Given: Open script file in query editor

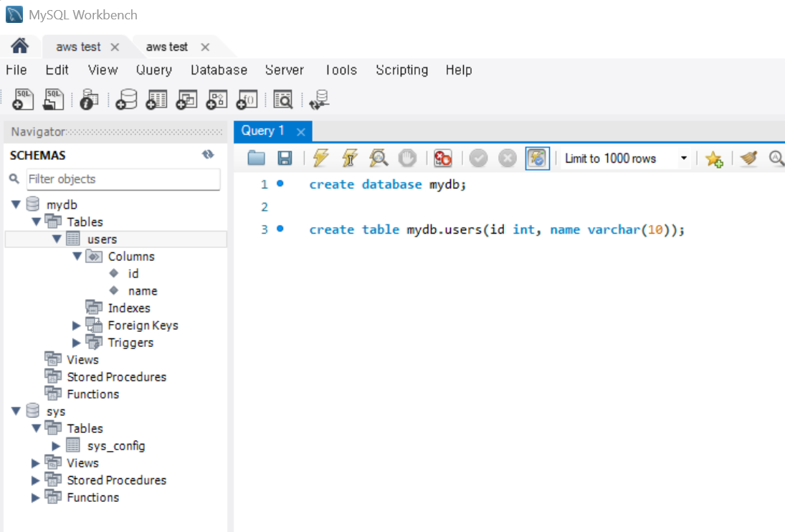Looking at the screenshot, I should coord(257,158).
